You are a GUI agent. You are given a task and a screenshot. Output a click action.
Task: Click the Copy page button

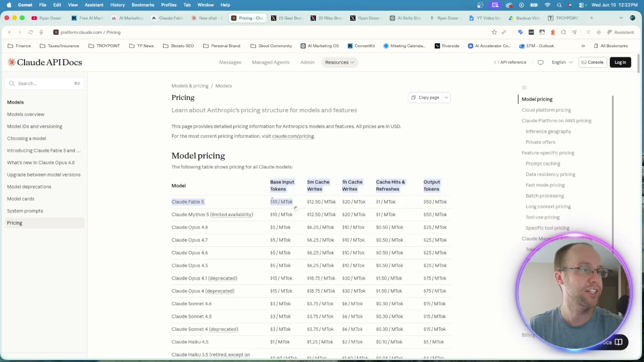(x=425, y=98)
